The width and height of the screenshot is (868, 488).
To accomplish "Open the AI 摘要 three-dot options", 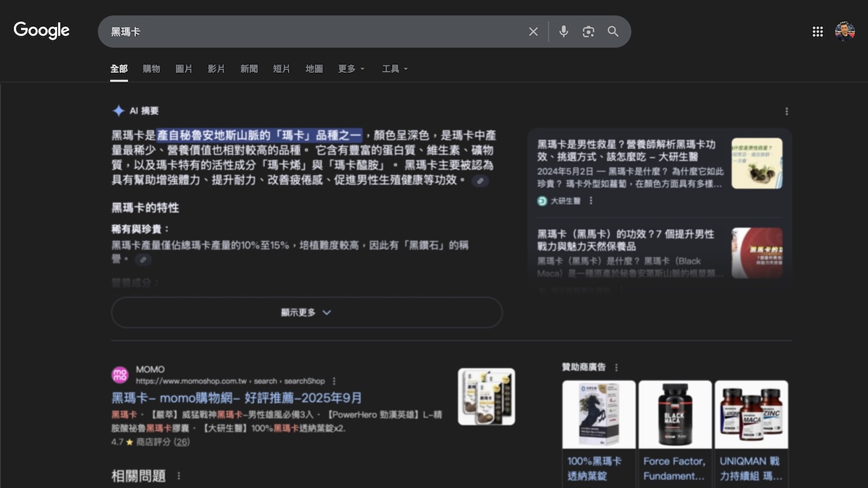I will tap(786, 111).
